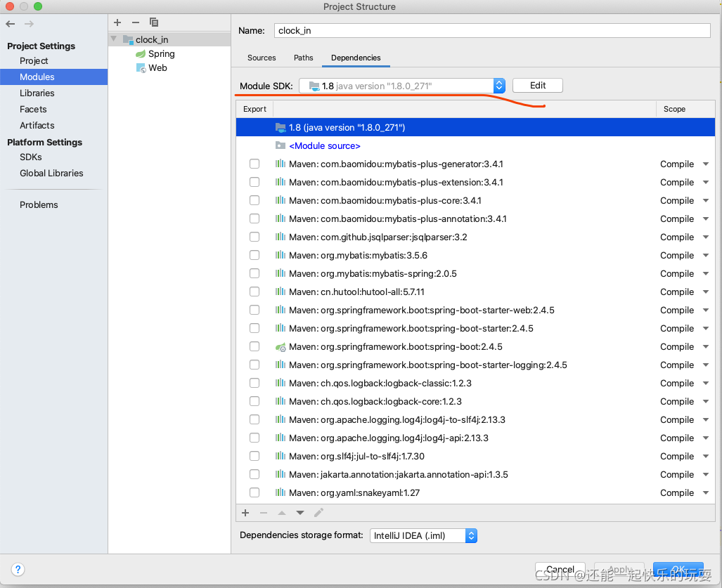The height and width of the screenshot is (588, 722).
Task: Select the Web facet icon
Action: click(x=141, y=68)
